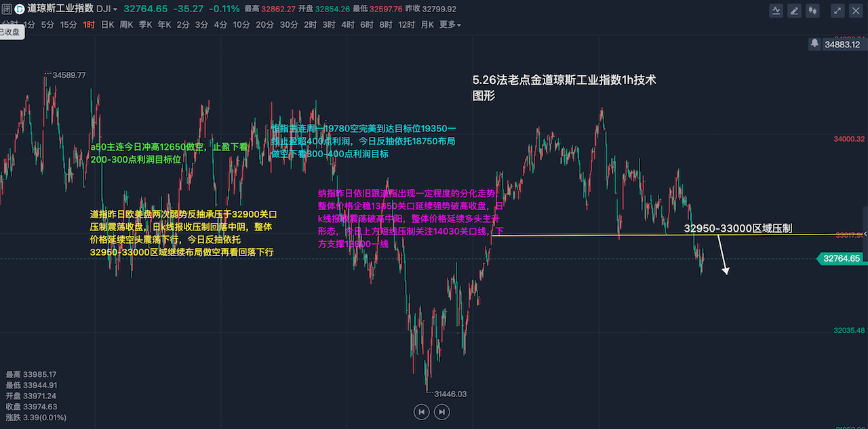868x429 pixels.
Task: Select the 15分 timeframe tab
Action: click(68, 25)
